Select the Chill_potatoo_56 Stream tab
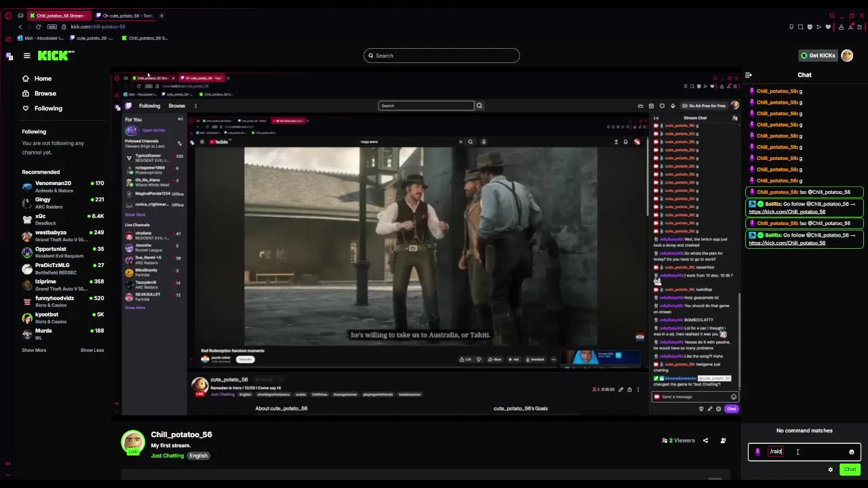The image size is (868, 488). (60, 16)
